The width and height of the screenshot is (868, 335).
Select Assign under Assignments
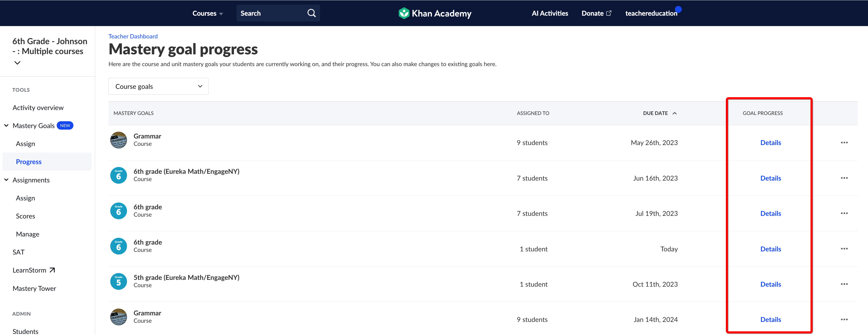point(25,198)
